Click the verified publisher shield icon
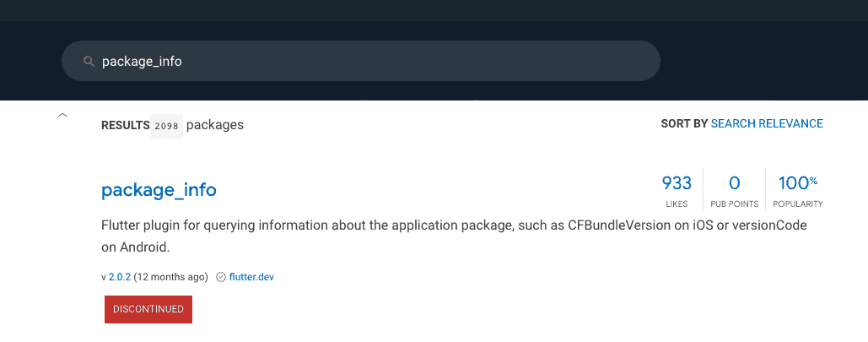The width and height of the screenshot is (868, 342). coord(221,277)
